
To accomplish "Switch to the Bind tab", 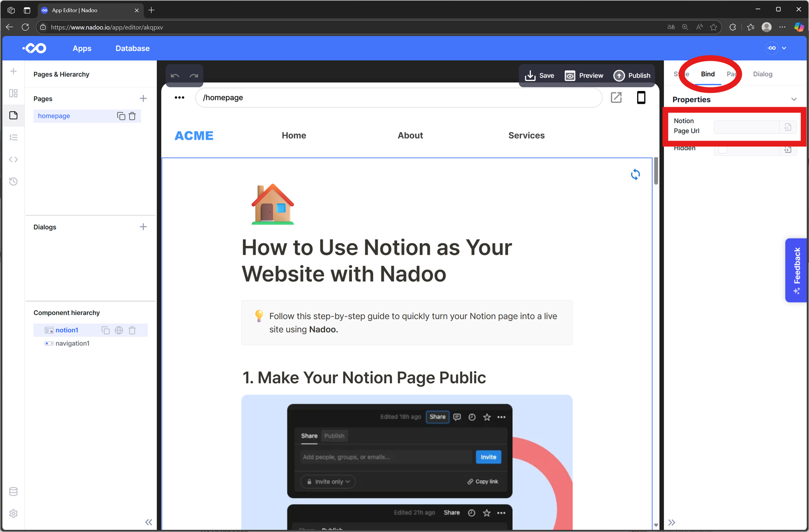I will coord(708,74).
